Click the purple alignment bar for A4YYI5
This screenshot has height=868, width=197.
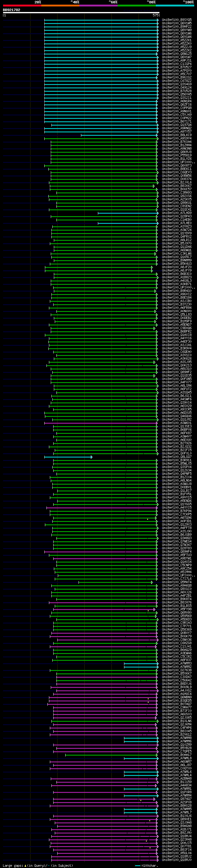(x=103, y=507)
